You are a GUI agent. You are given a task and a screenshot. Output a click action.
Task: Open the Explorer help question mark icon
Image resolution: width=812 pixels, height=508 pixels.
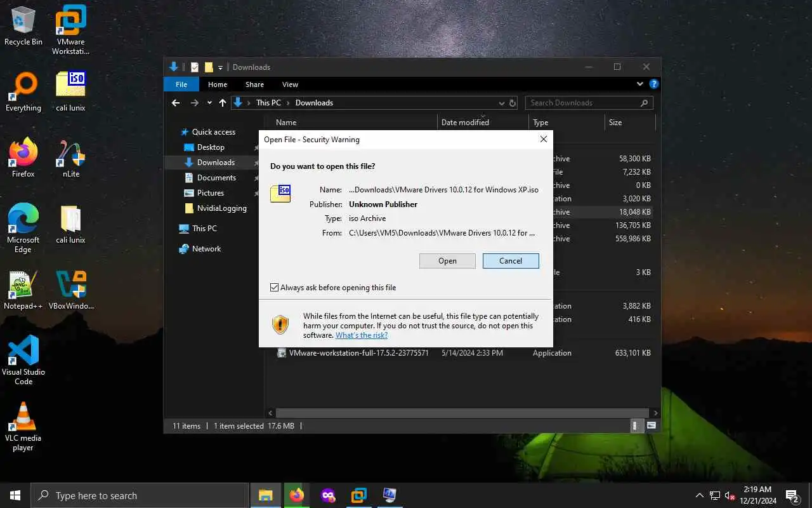click(x=653, y=84)
